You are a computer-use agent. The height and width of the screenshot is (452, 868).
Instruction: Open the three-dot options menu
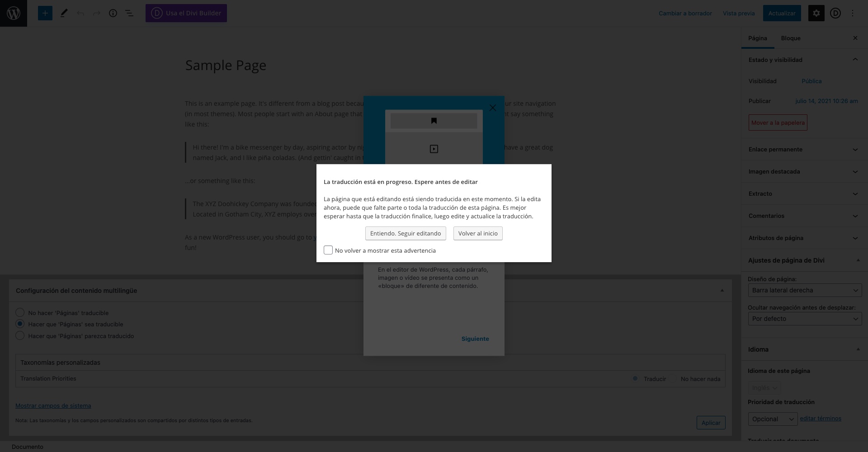[x=853, y=13]
